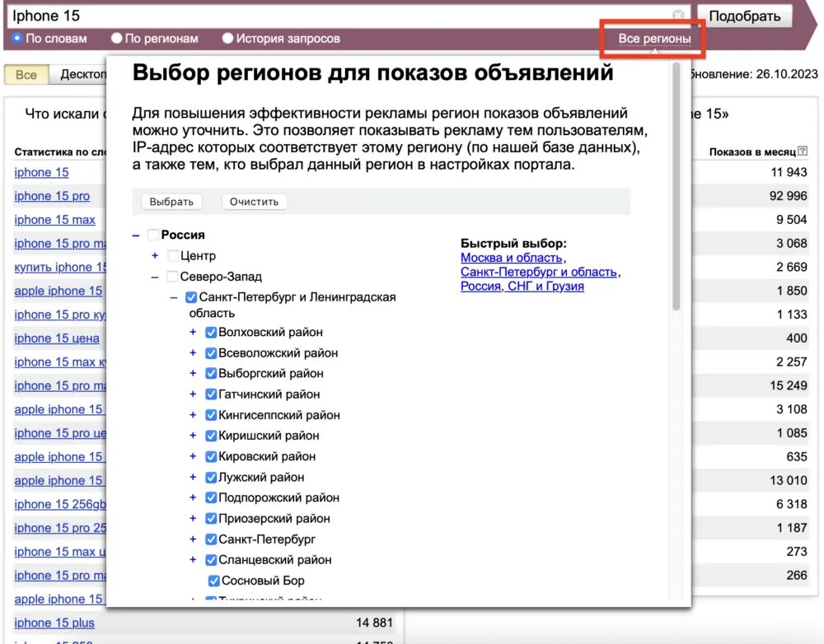Select the По регионам radio button
Screen dimensions: 824x644
[x=116, y=39]
